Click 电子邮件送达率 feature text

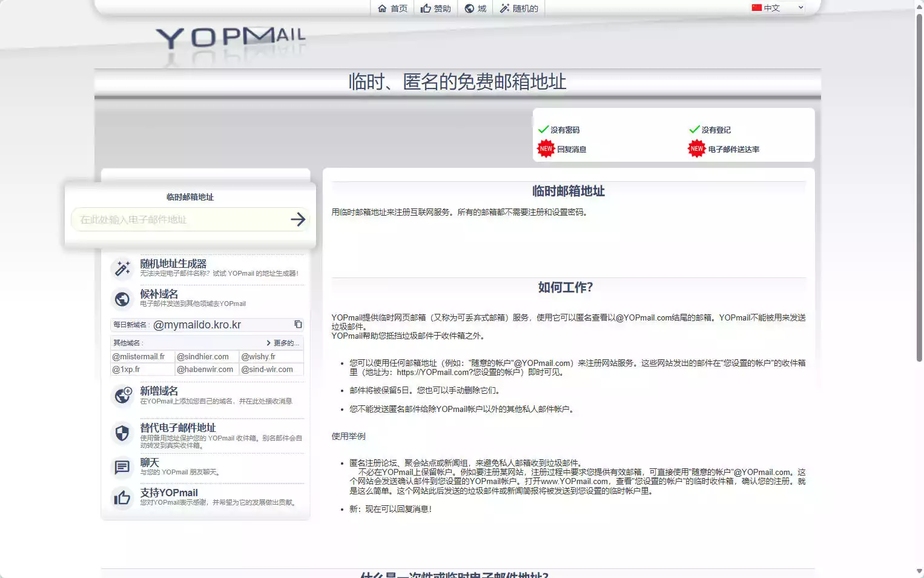coord(734,149)
